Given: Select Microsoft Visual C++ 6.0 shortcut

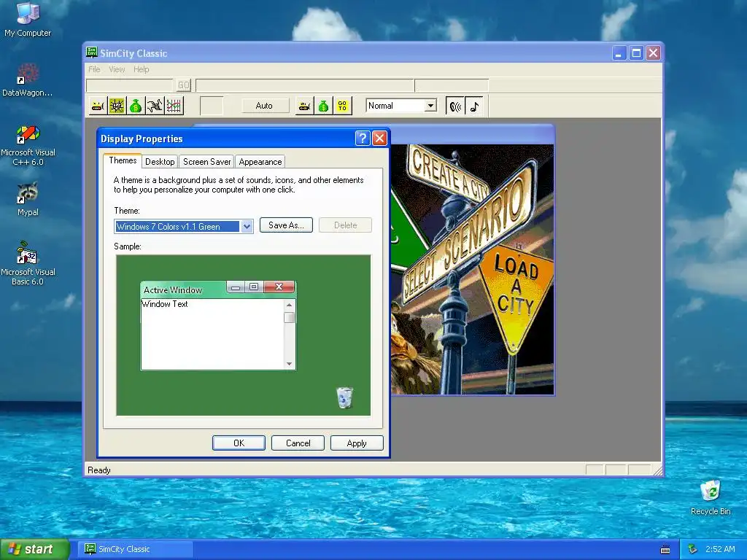Looking at the screenshot, I should click(28, 145).
